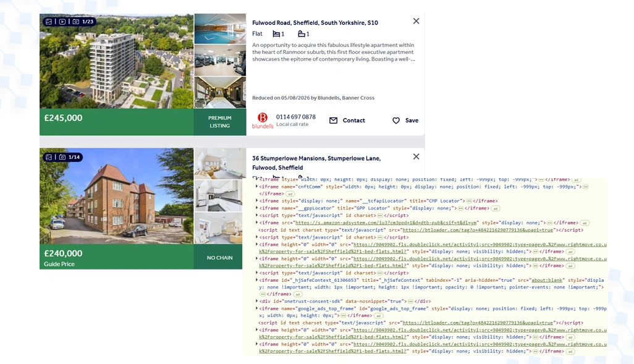Expand the google_ads_top_frame iframe node
The height and width of the screenshot is (364, 634).
pyautogui.click(x=256, y=308)
